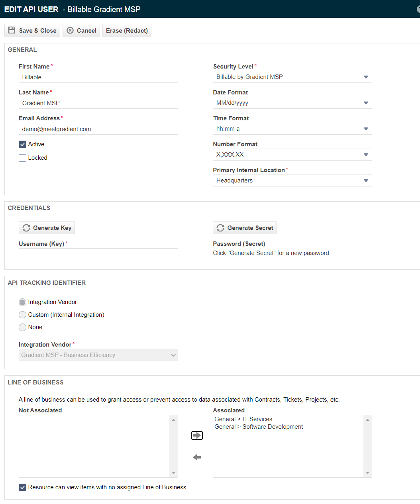420x504 pixels.
Task: Open the Primary Internal Location dropdown
Action: click(292, 180)
